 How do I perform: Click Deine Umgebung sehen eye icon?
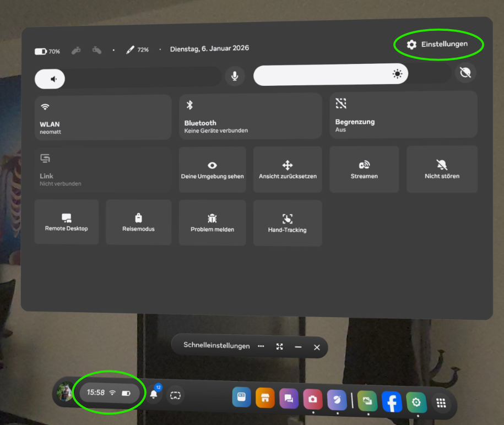point(212,166)
